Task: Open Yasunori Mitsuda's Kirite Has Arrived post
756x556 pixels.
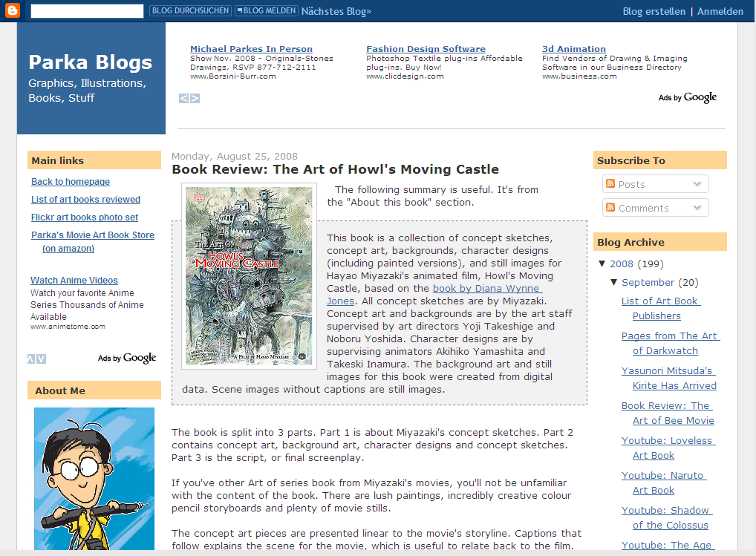Action: pos(668,378)
